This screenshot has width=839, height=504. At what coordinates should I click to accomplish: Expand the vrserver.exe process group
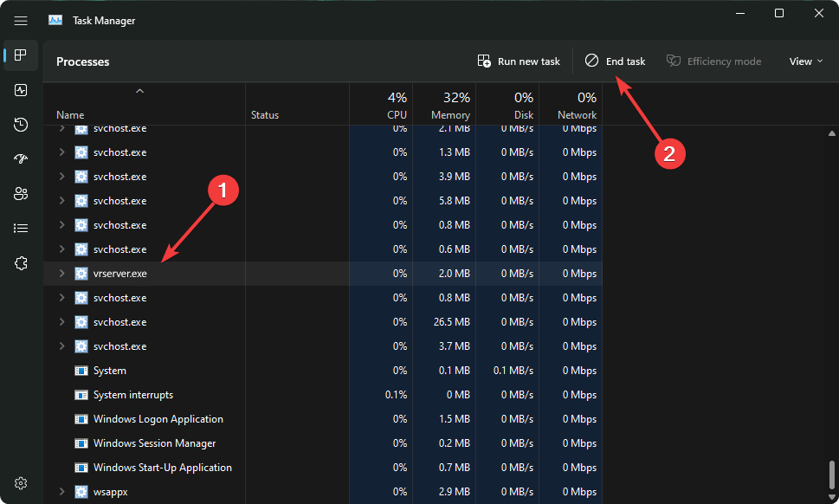[x=61, y=274]
